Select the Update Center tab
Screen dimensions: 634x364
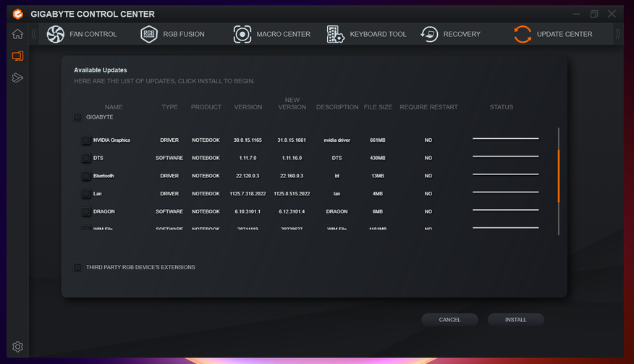553,34
